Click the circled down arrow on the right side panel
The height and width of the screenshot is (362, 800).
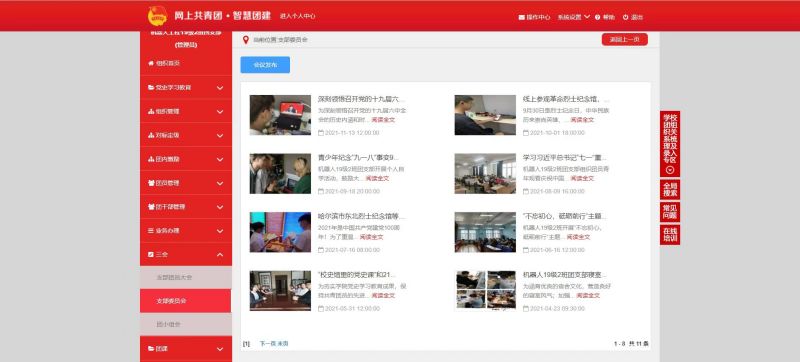pyautogui.click(x=670, y=170)
